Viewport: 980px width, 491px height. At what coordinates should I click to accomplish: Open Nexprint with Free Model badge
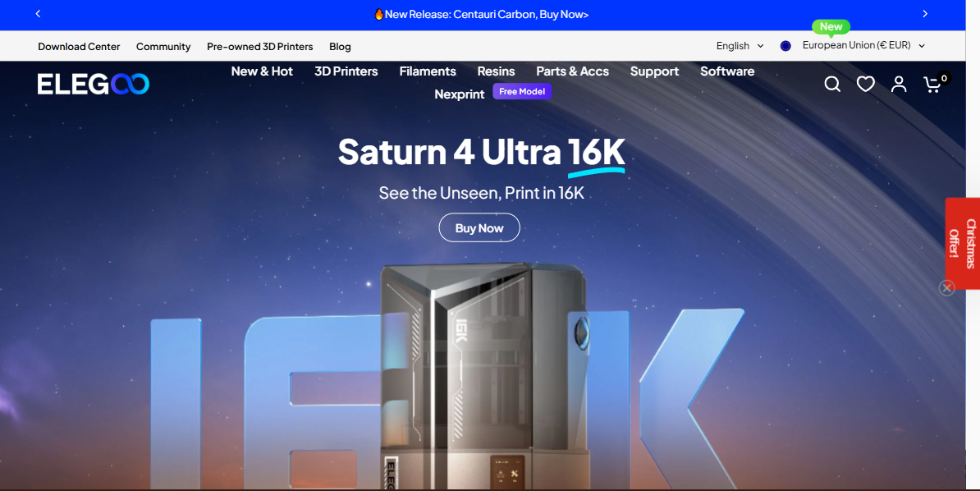(x=460, y=94)
